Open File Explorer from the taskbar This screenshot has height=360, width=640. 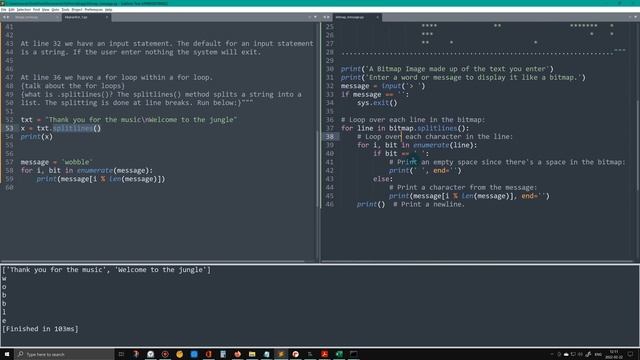252,354
